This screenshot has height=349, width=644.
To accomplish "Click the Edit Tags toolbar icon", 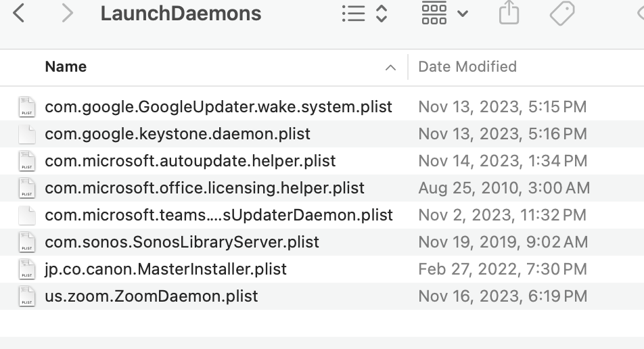I will 561,14.
